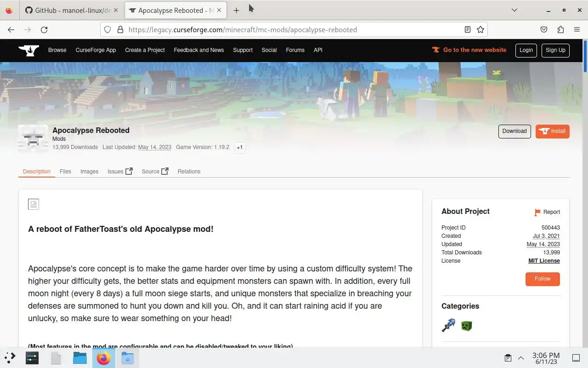588x368 pixels.
Task: Open the Issues external link tab
Action: pos(120,172)
